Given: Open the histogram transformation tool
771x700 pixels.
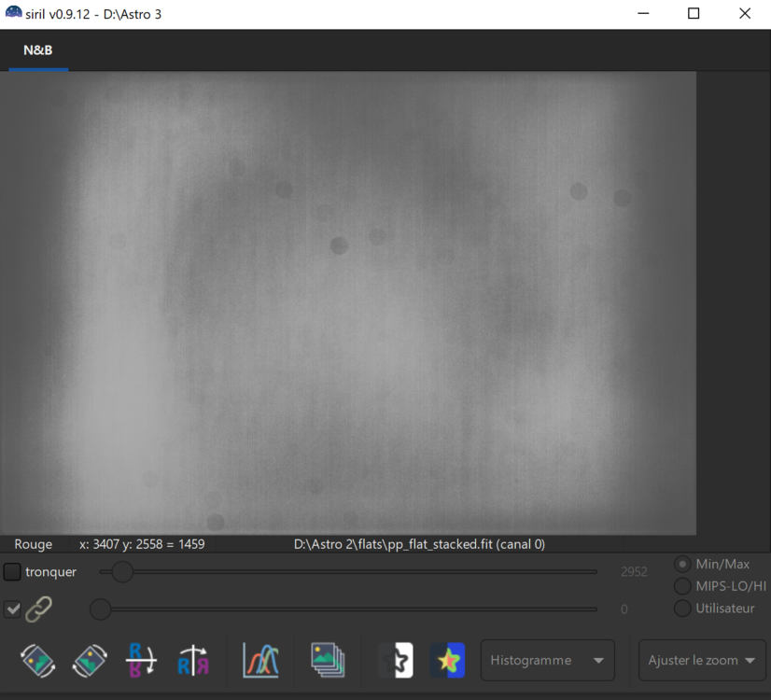Looking at the screenshot, I should tap(260, 660).
